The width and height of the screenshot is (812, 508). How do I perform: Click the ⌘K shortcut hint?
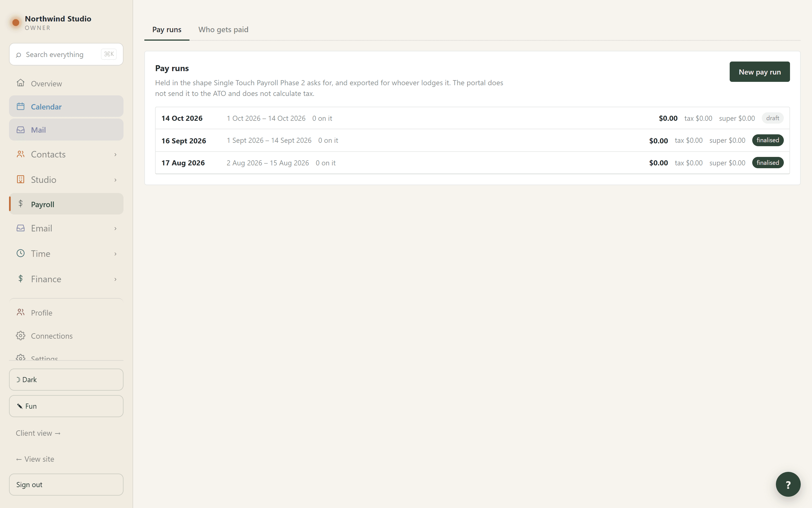coord(109,54)
